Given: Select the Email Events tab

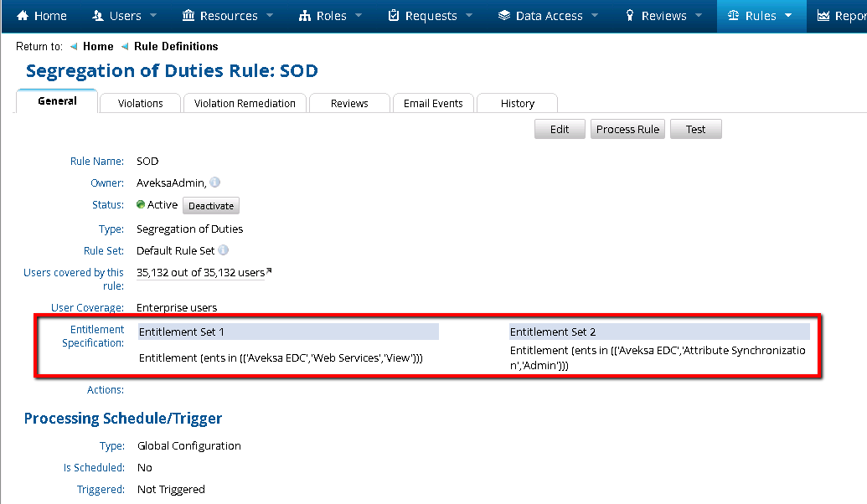Looking at the screenshot, I should [x=433, y=103].
